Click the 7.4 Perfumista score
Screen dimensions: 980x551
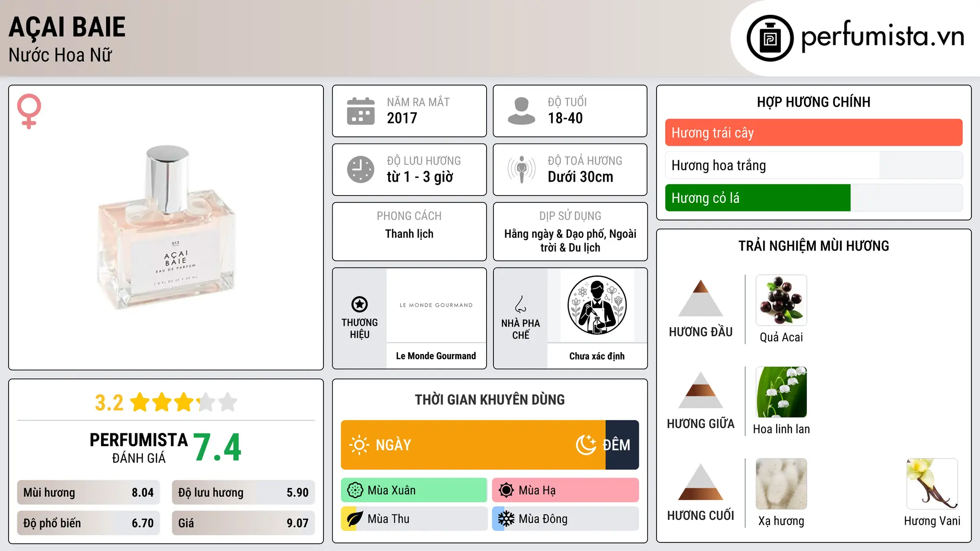pyautogui.click(x=218, y=447)
